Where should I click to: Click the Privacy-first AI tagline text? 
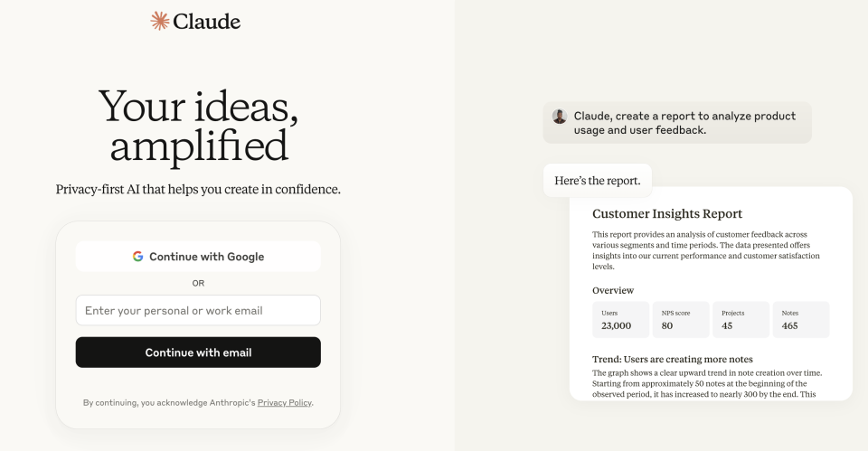[x=198, y=189]
